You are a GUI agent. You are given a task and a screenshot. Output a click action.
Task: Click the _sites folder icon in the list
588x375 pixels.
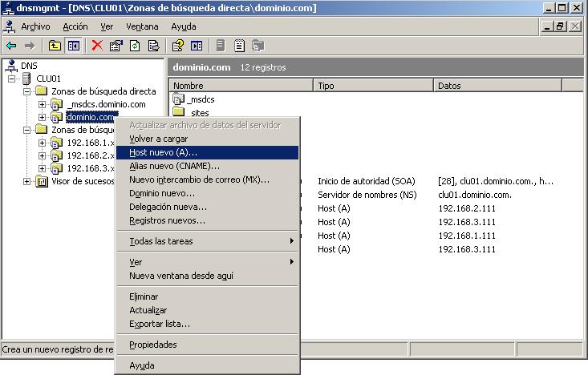[179, 111]
